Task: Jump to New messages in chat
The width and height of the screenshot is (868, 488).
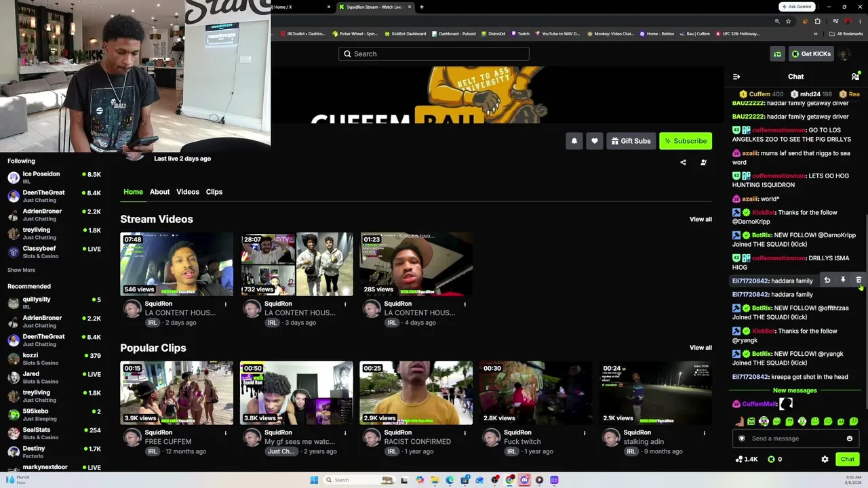Action: point(795,390)
